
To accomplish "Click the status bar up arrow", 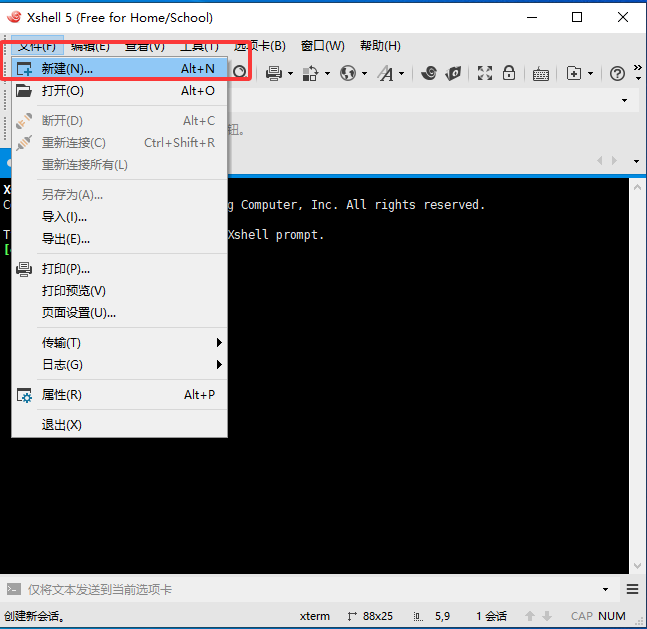I will coord(530,616).
